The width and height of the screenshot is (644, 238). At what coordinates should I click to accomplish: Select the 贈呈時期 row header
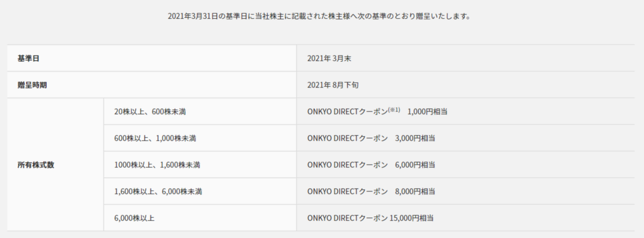pos(152,85)
